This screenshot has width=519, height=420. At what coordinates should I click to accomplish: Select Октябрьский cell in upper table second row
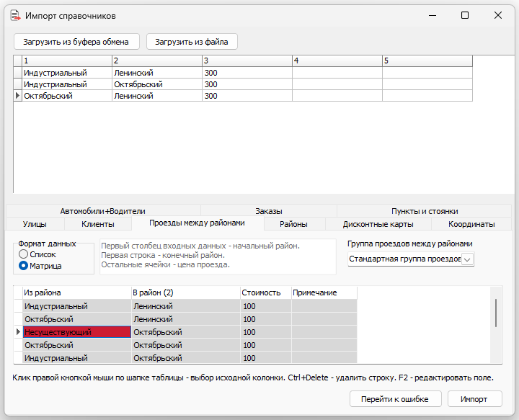pos(157,84)
